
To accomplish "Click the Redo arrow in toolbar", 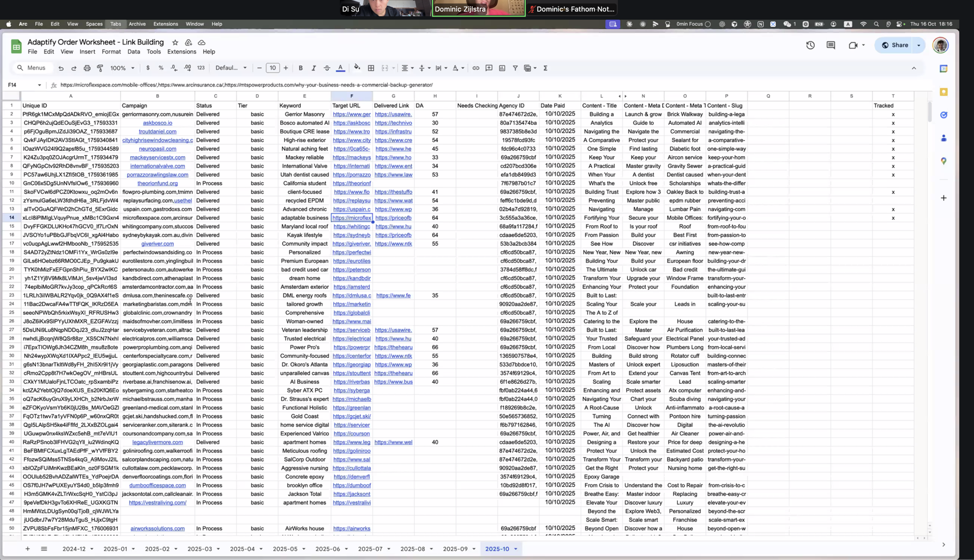I will [x=74, y=68].
